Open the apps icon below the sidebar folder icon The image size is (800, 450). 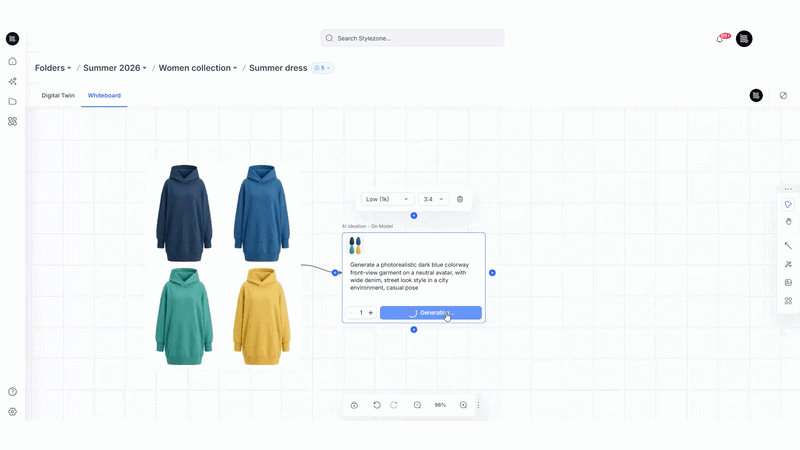point(13,121)
